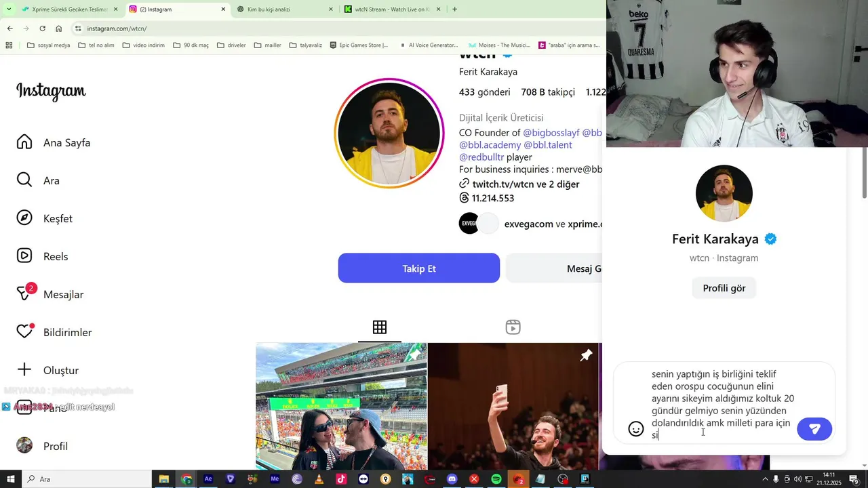Screen dimensions: 868x488
Task: Open wtcn profile story picture
Action: pos(389,134)
